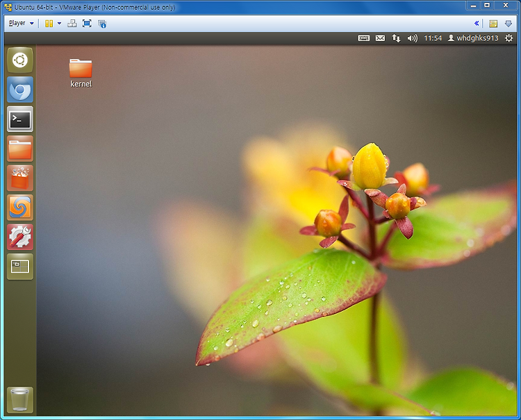
Task: Open the mail messaging menu
Action: [381, 38]
